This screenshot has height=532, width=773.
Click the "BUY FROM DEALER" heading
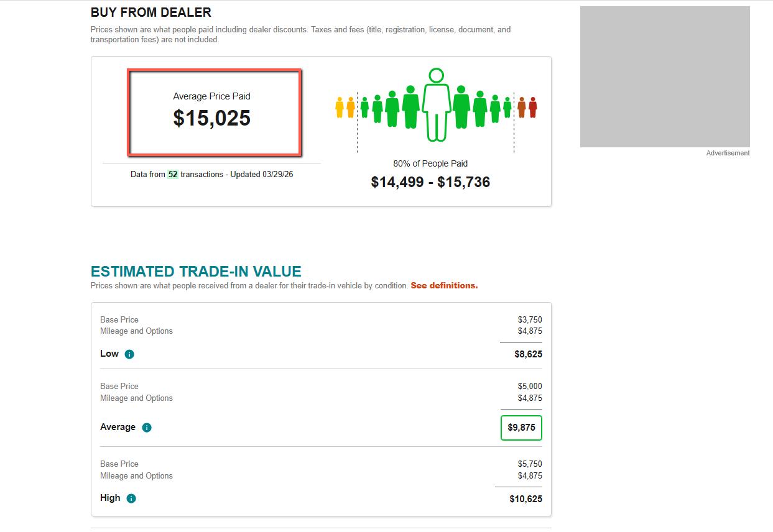tap(151, 12)
